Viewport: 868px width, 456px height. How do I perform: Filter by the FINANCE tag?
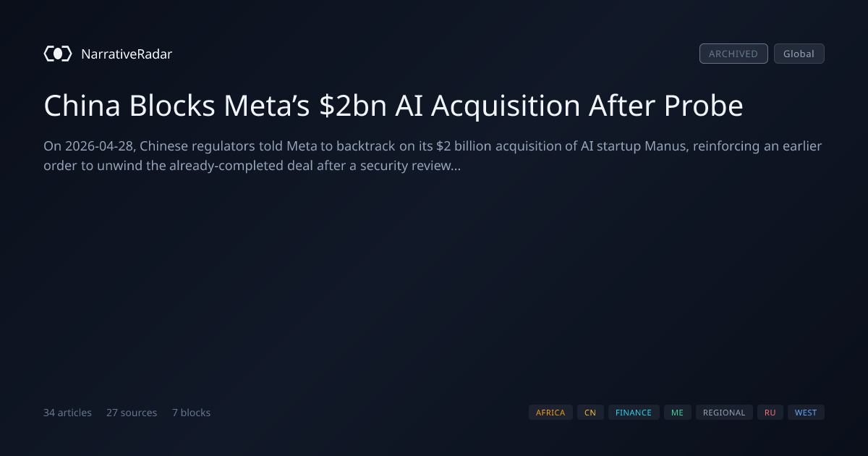634,413
